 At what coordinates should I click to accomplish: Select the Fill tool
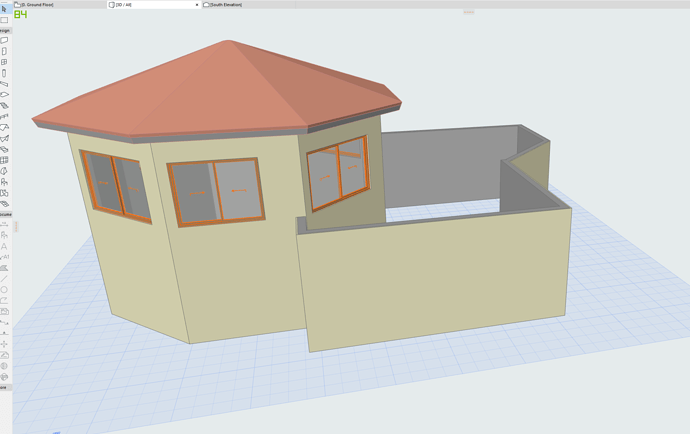coord(4,268)
